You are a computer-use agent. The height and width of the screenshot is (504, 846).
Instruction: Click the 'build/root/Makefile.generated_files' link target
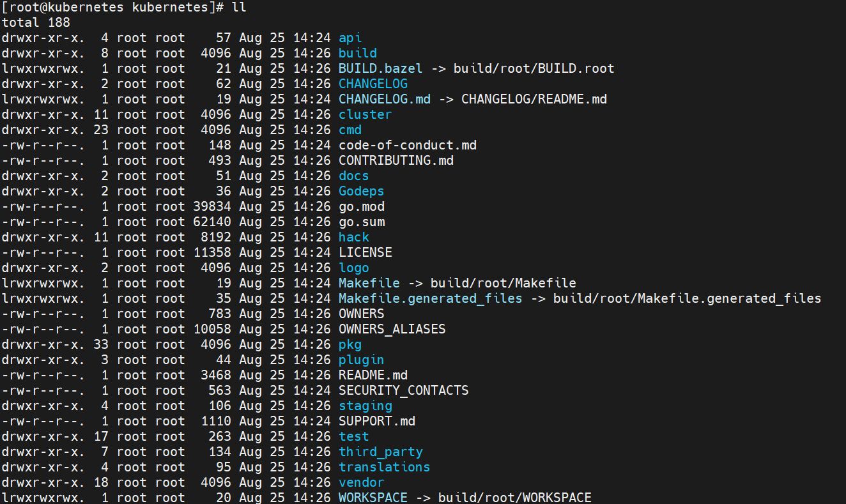coord(688,298)
